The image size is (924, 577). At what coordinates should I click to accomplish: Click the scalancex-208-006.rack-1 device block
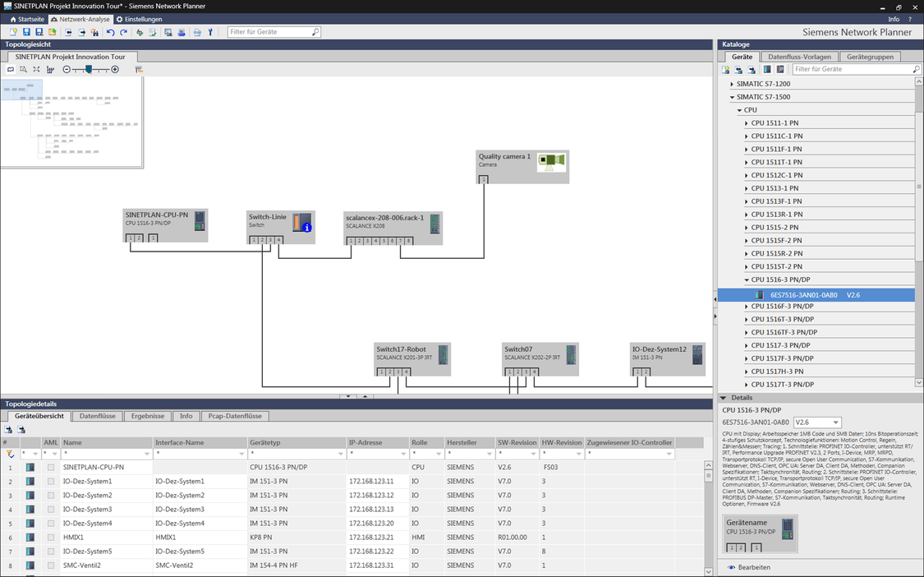393,228
